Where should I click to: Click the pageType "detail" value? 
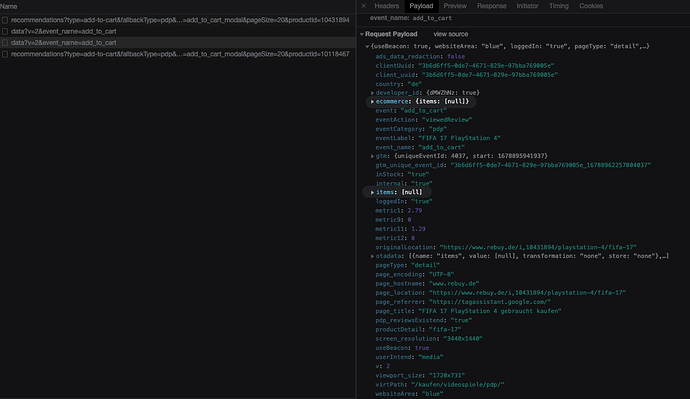(425, 265)
